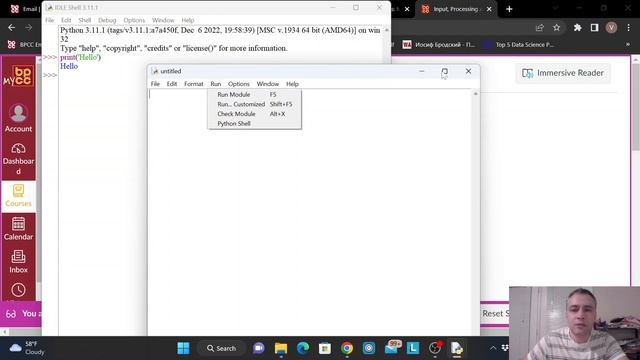The image size is (640, 360).
Task: Click browser back arrow
Action: [x=11, y=27]
